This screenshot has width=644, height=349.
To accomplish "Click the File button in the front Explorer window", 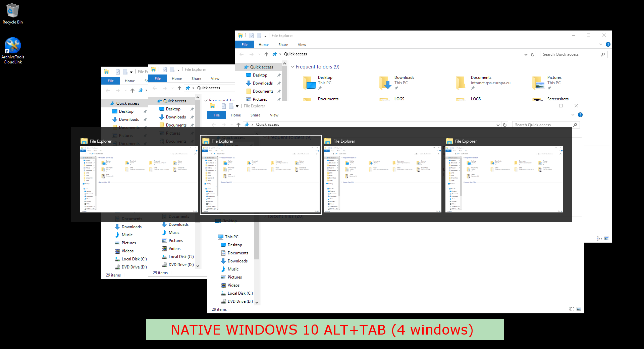I will (217, 115).
